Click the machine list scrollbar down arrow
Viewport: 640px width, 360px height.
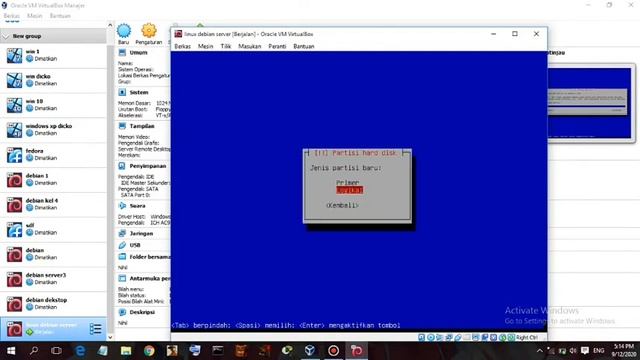(x=110, y=337)
